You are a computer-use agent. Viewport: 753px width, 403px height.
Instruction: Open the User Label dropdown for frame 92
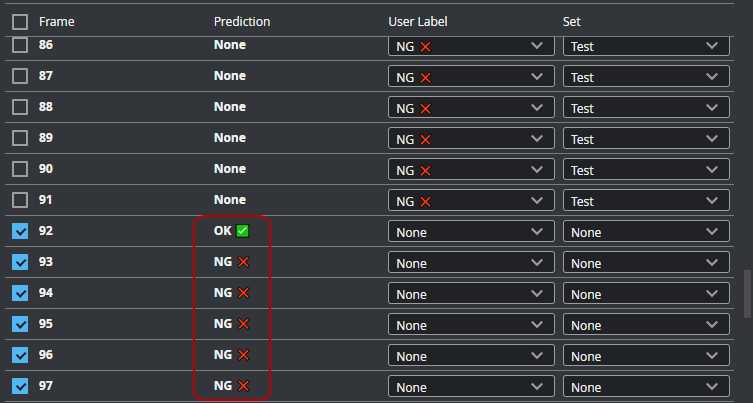click(470, 232)
